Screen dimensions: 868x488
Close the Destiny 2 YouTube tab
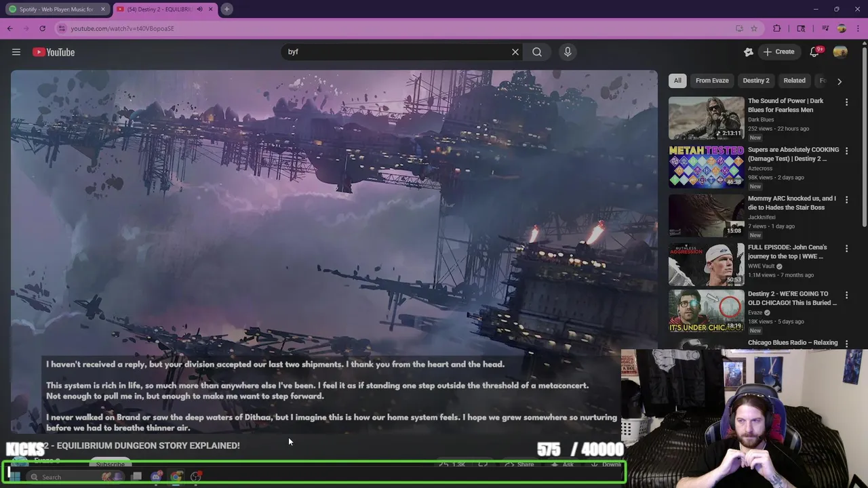[210, 9]
